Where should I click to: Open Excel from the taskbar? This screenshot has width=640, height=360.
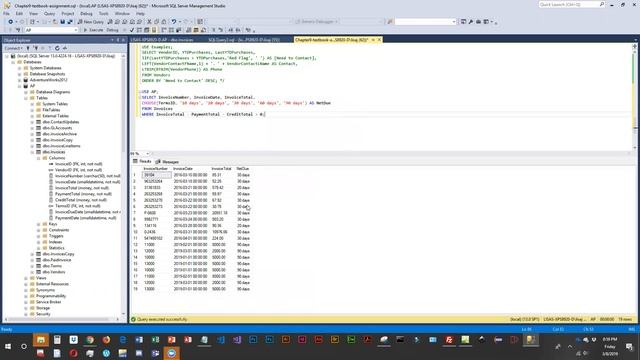(155, 340)
